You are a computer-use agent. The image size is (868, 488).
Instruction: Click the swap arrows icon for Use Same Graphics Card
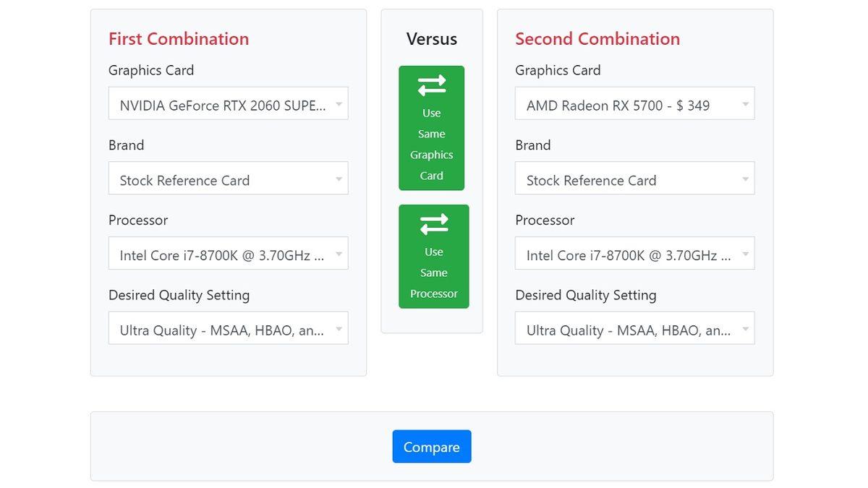(x=432, y=86)
